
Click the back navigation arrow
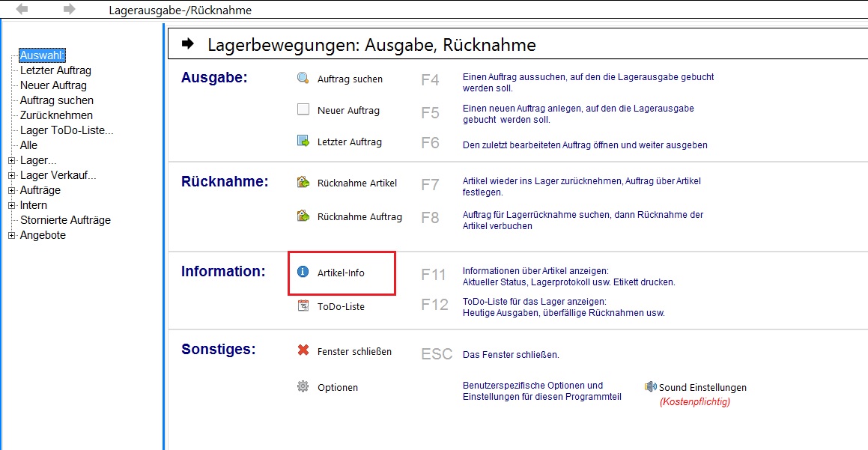click(22, 9)
